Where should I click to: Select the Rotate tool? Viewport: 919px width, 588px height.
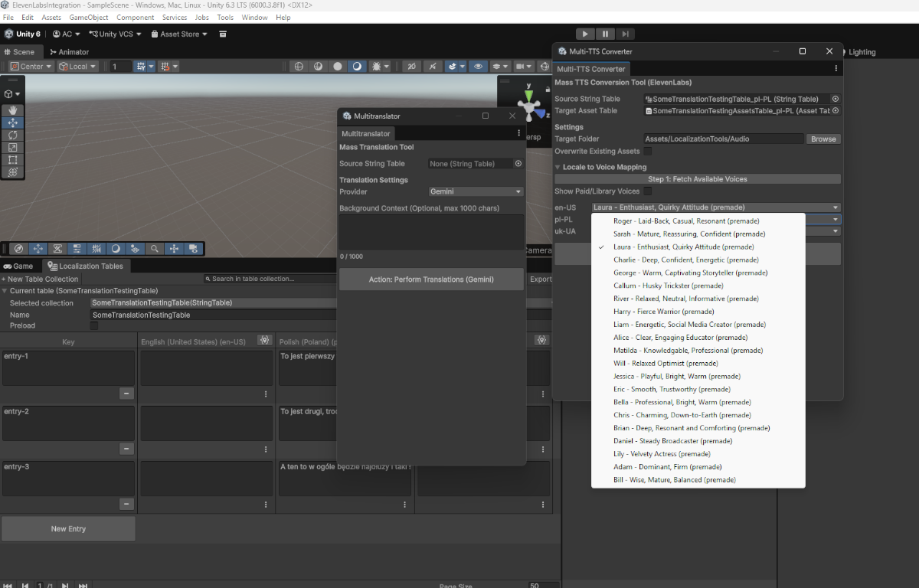point(13,135)
